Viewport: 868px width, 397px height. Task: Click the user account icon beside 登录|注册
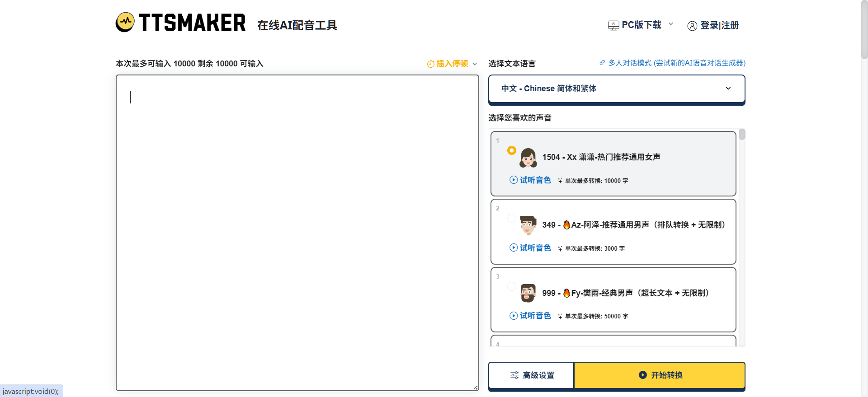click(692, 26)
